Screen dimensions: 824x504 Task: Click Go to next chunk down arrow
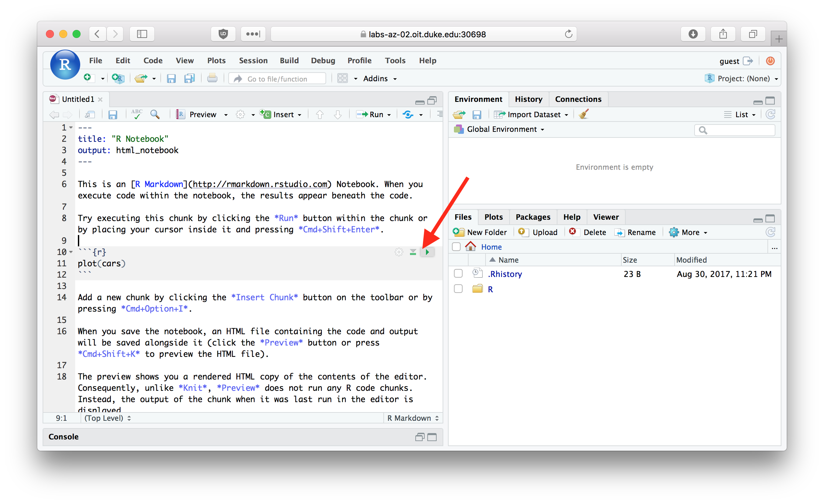[x=337, y=115]
